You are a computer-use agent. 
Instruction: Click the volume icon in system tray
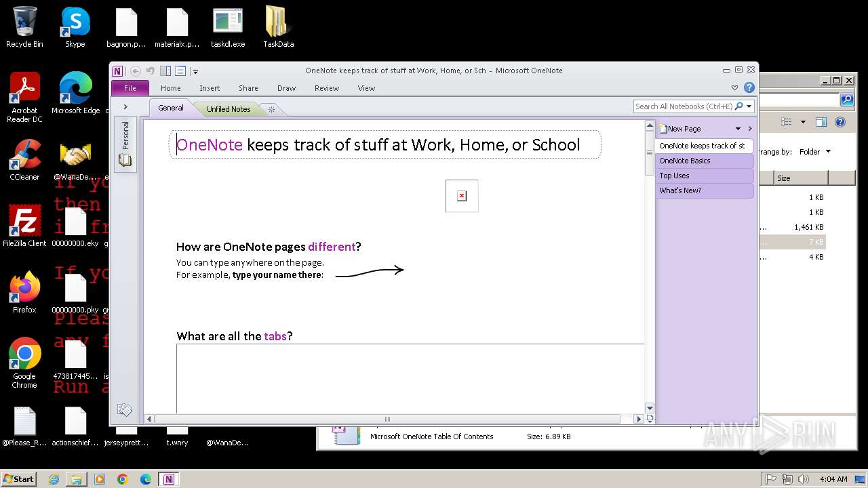coord(803,479)
